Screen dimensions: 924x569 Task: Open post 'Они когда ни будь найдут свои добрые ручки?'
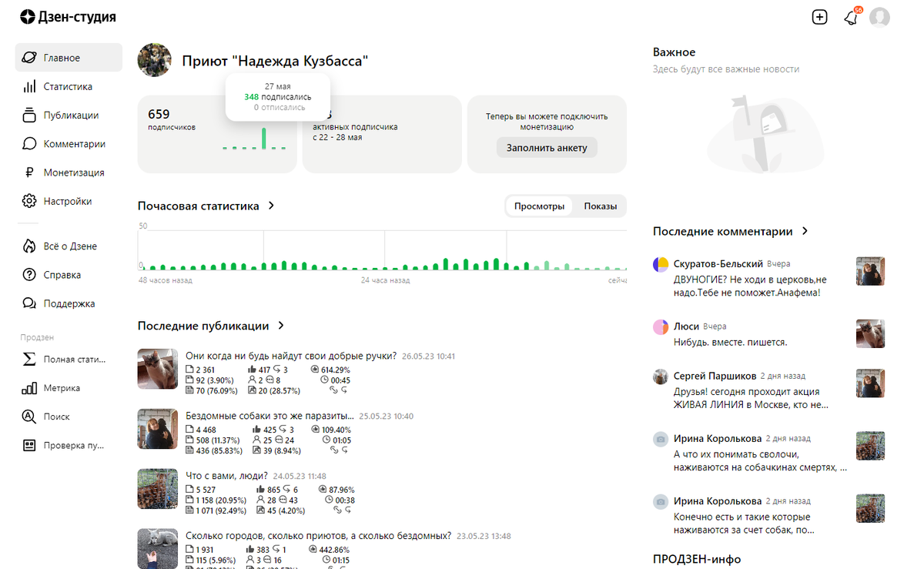(291, 356)
